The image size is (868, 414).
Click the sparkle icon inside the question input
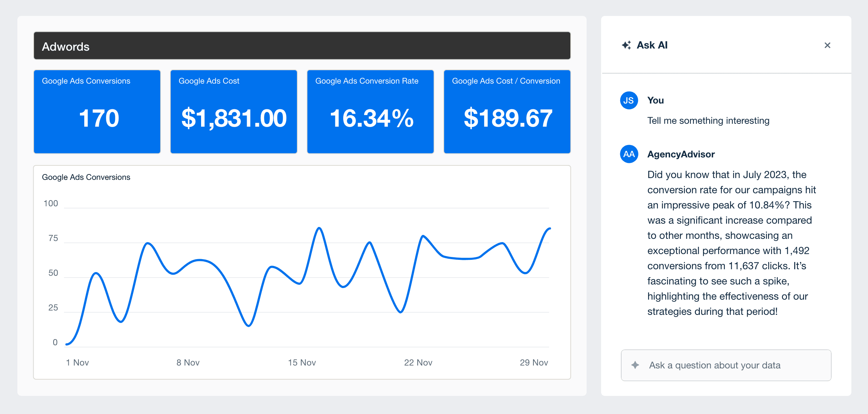point(635,365)
